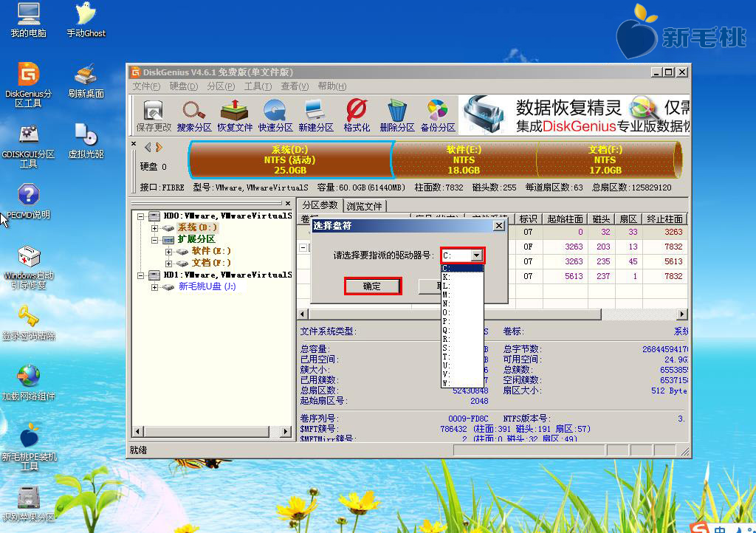The width and height of the screenshot is (756, 533).
Task: Select the DiskGenius分区工具 desktop icon
Action: click(29, 85)
